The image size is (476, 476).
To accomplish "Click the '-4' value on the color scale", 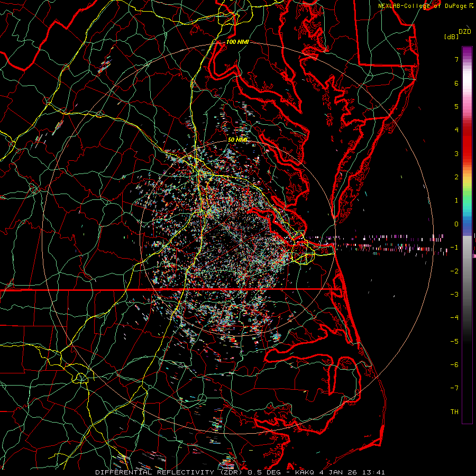I will [x=454, y=318].
